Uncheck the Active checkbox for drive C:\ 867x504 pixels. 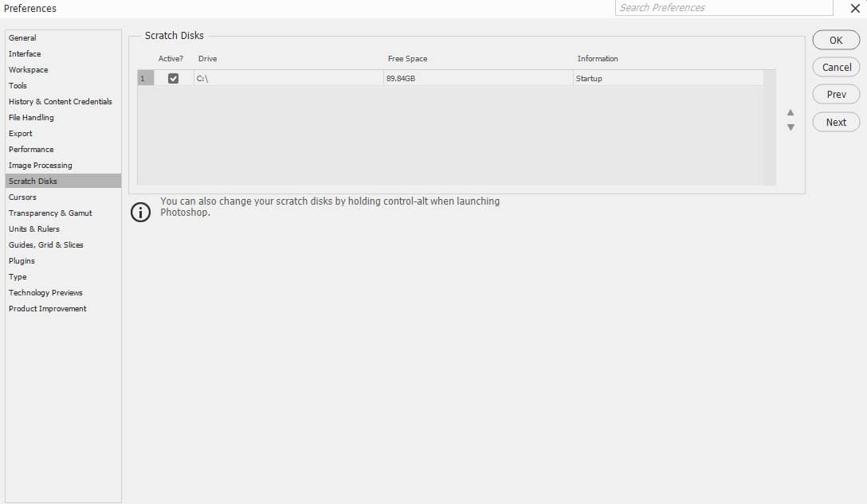173,78
